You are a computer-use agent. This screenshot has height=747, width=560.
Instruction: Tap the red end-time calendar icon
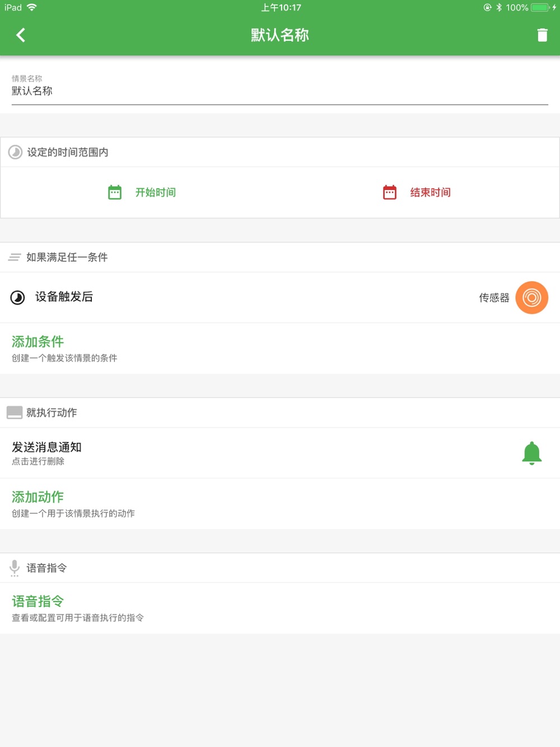[x=390, y=193]
